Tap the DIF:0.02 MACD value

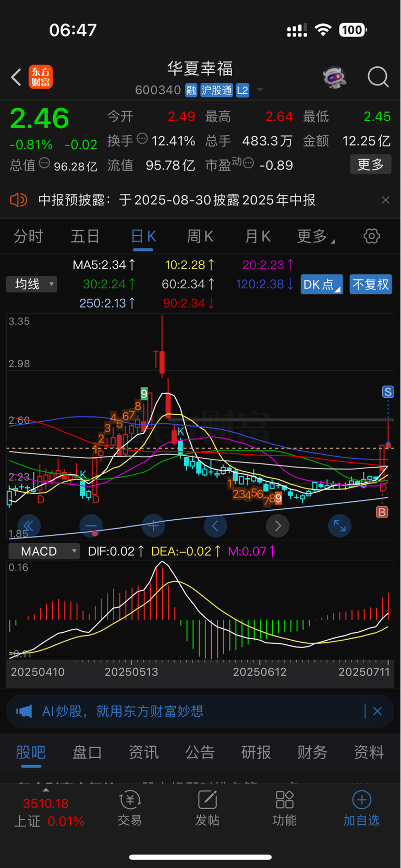[x=116, y=551]
